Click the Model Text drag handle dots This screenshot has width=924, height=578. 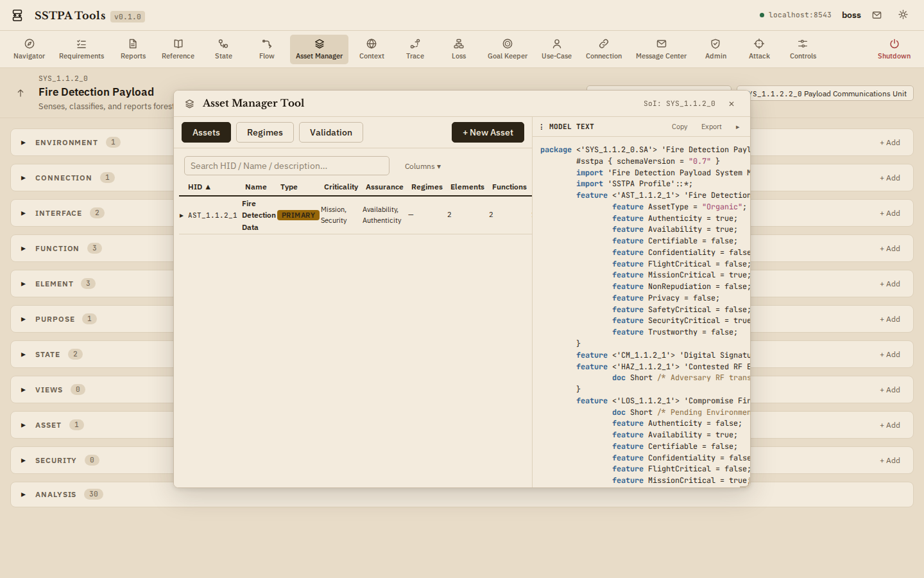point(542,127)
